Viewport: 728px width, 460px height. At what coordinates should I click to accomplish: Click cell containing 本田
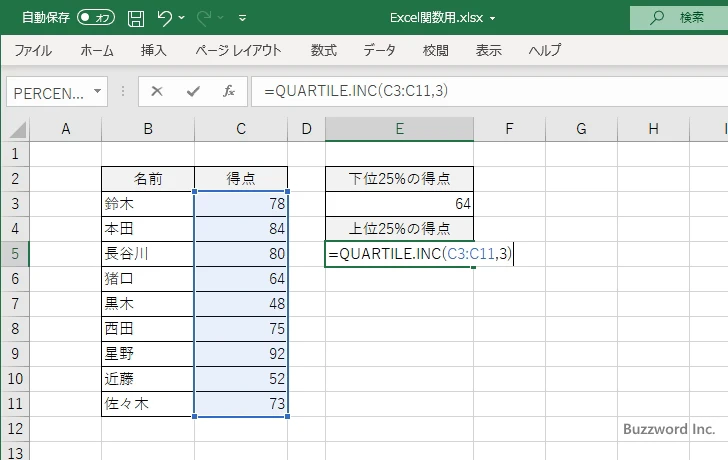coord(148,229)
